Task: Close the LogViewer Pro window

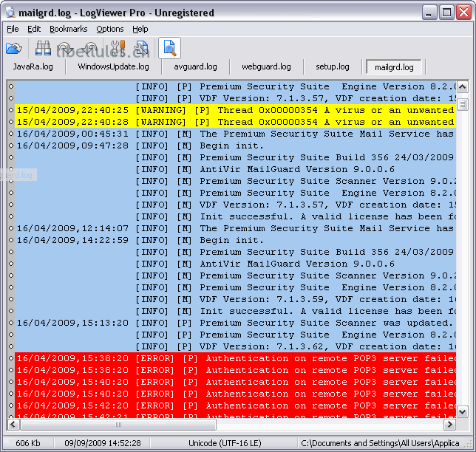Action: [x=463, y=13]
